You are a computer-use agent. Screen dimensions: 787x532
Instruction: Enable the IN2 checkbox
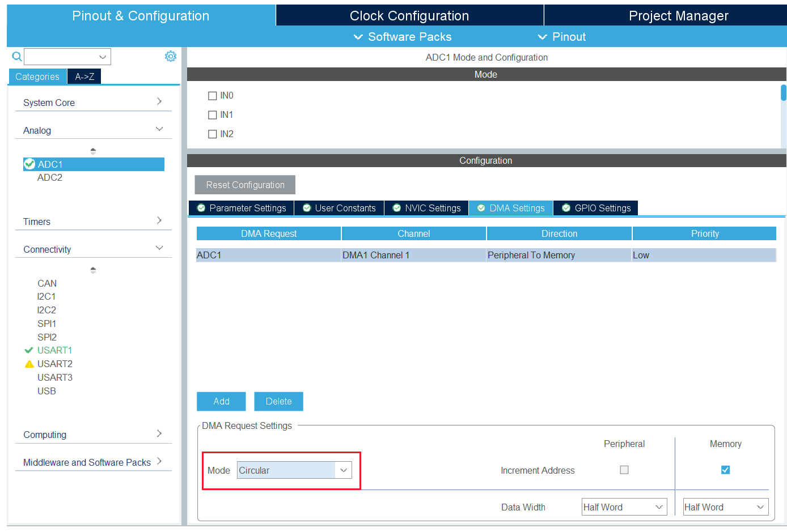pyautogui.click(x=213, y=134)
